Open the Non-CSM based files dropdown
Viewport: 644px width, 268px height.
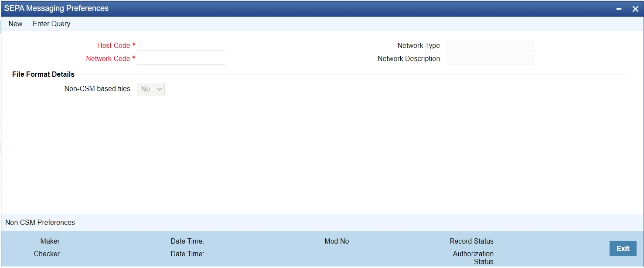point(151,89)
